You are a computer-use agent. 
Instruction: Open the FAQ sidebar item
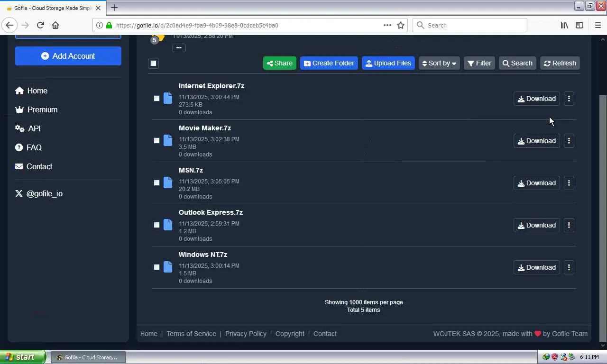(x=28, y=147)
